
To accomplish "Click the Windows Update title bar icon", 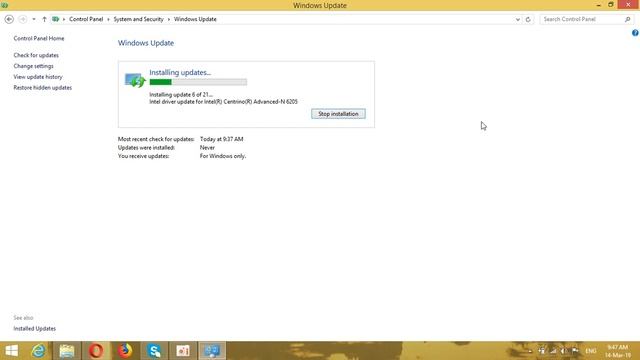I will [4, 5].
